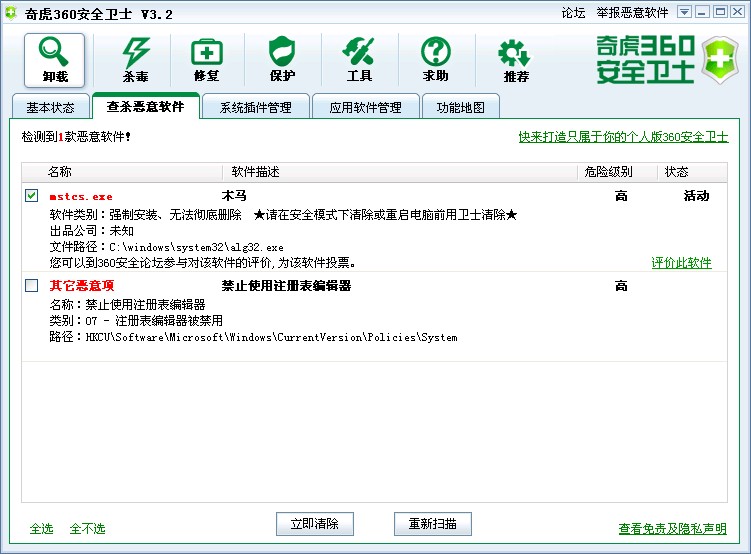Click the 类别：07 registry editor disabled line
Viewport: 751px width, 554px height.
tap(136, 320)
